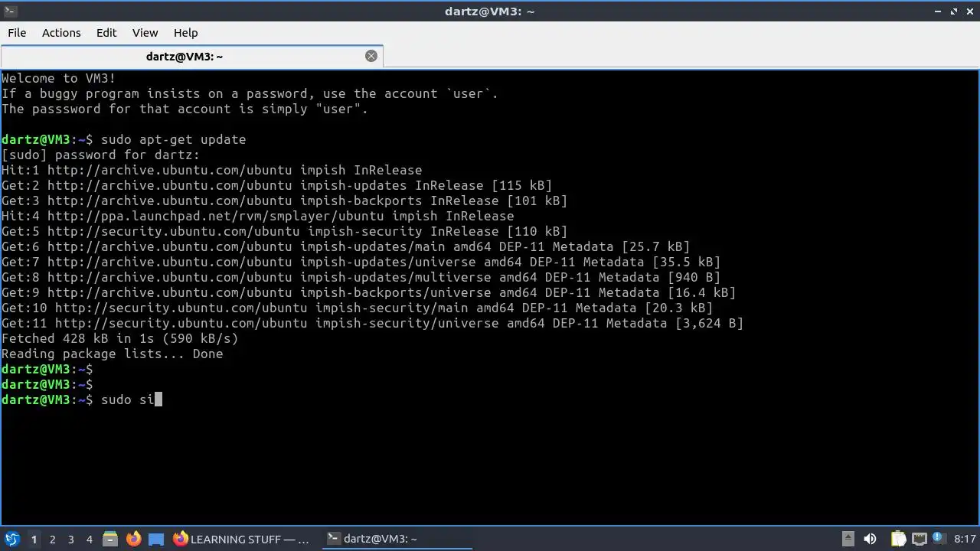
Task: Click the 'Fetched 428 kB in 1s' line
Action: pos(119,338)
